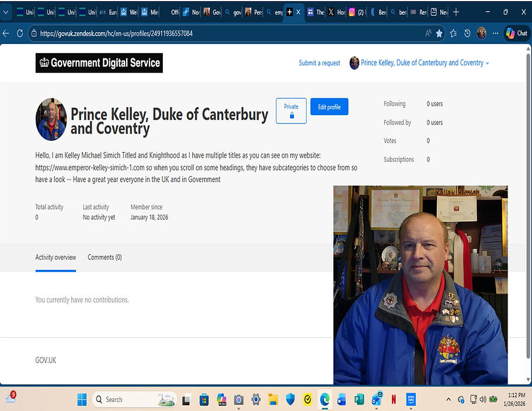Go back with the browser back arrow
Image resolution: width=532 pixels, height=411 pixels.
(x=6, y=33)
